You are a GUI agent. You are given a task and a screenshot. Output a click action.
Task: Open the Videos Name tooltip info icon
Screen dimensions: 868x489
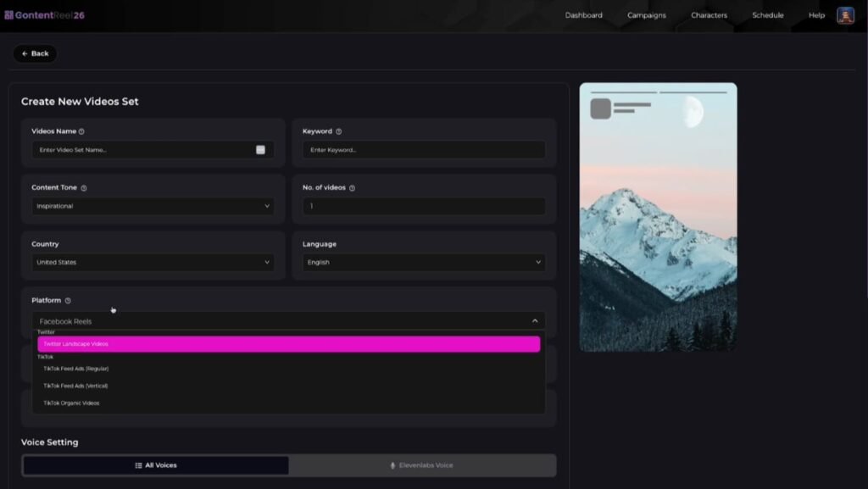(80, 131)
